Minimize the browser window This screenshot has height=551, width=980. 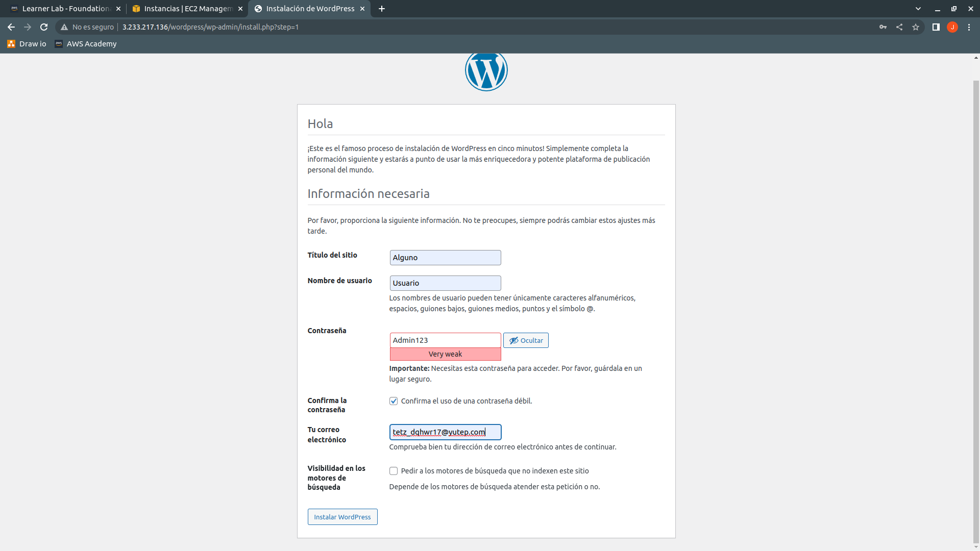(938, 9)
